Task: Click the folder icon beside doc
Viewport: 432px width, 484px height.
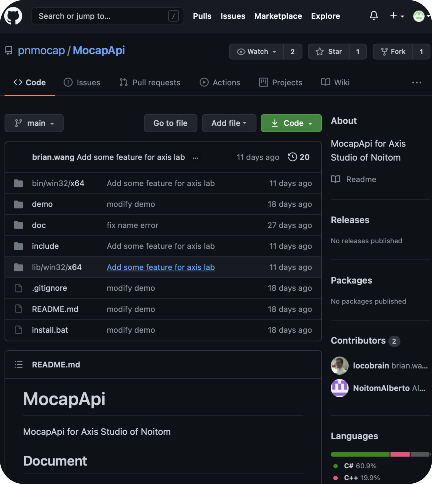Action: coord(19,225)
